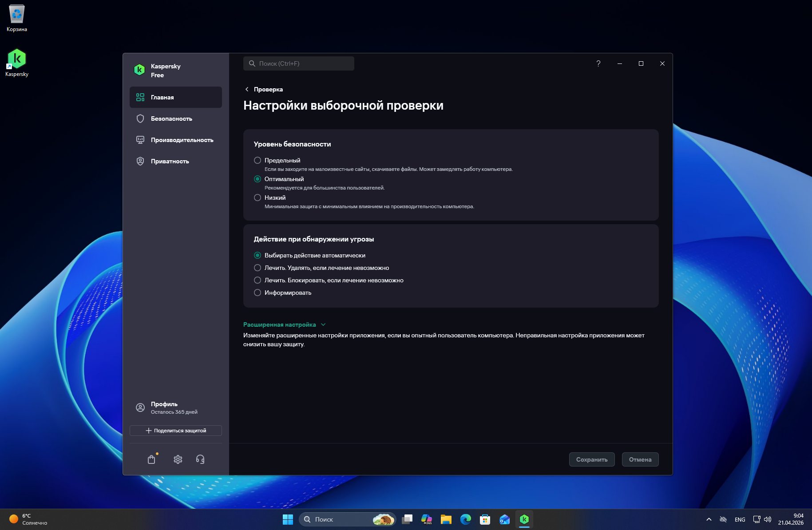Click the help question mark icon
The height and width of the screenshot is (530, 812).
point(598,63)
